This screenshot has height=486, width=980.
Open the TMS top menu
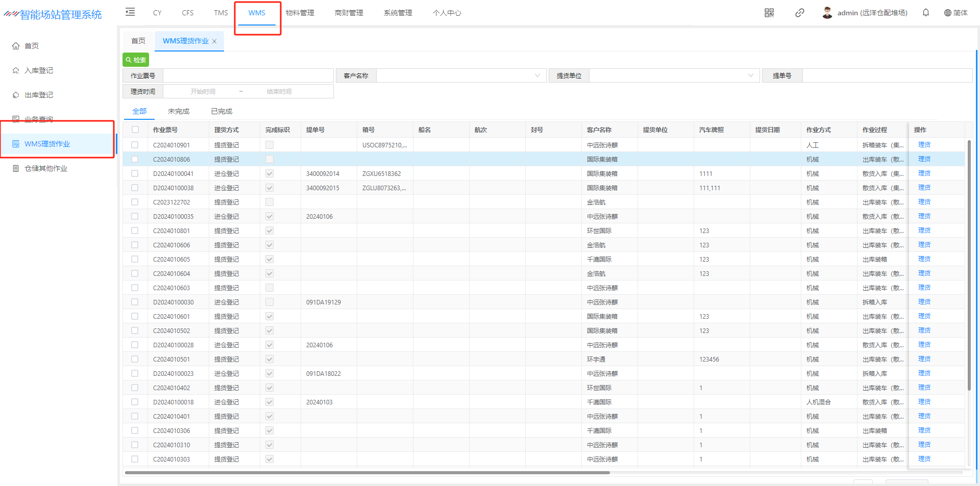point(221,13)
